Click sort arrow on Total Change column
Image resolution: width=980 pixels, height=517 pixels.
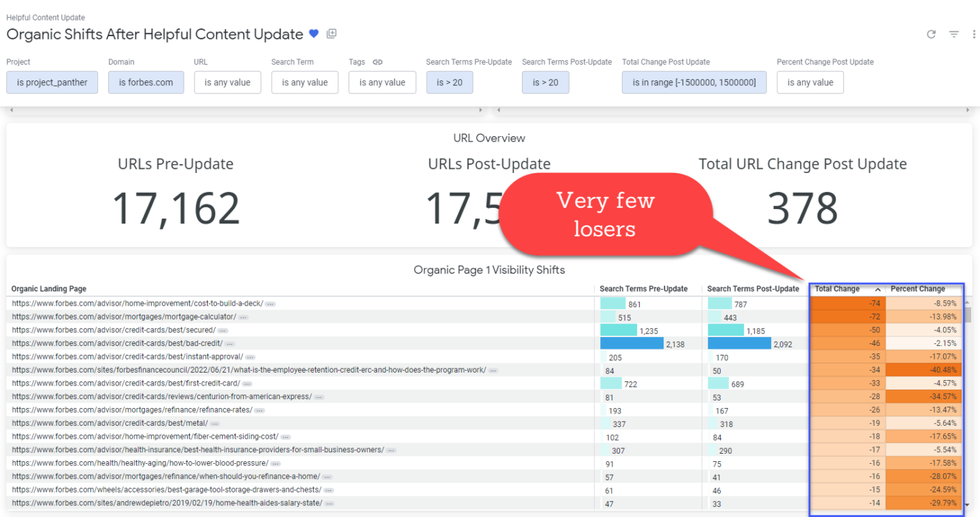(877, 289)
